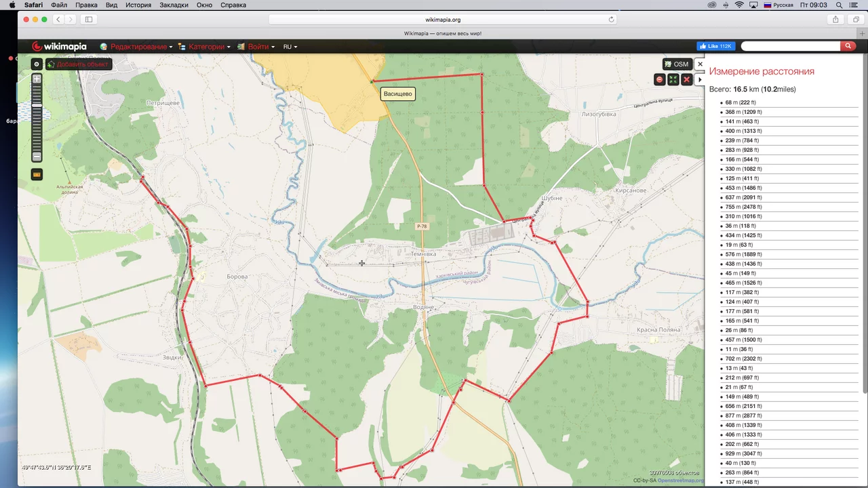868x488 pixels.
Task: Click the Wikimapia logo
Action: [60, 47]
